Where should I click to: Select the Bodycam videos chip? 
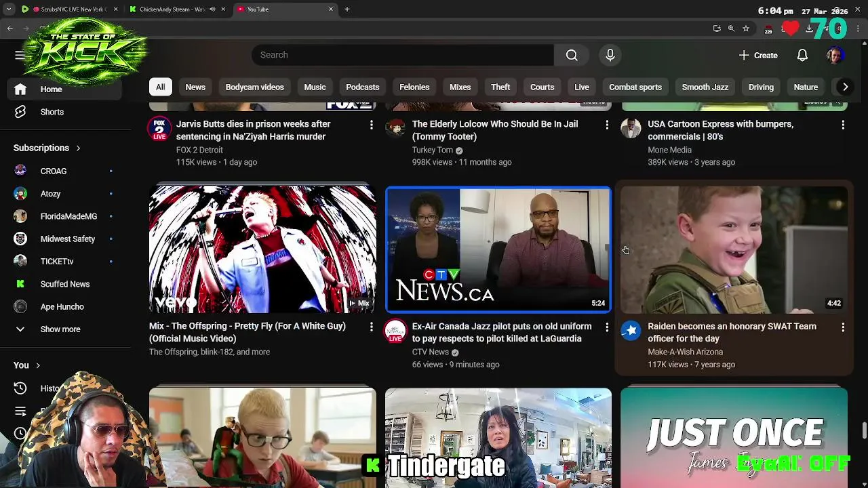tap(254, 87)
